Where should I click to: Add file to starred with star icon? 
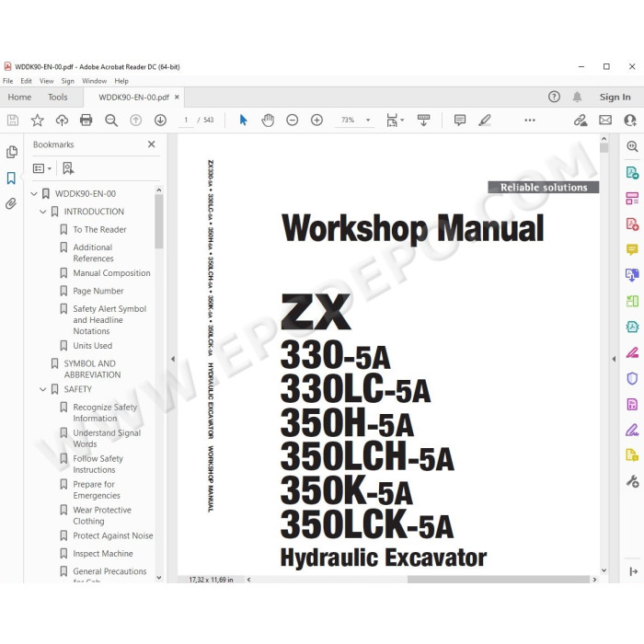pyautogui.click(x=38, y=120)
